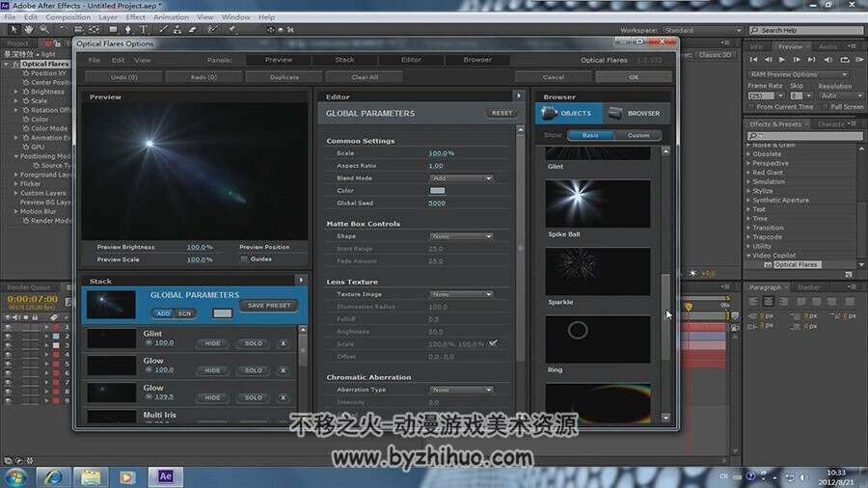Screen dimensions: 868x488
Task: Click Global Parameters color swatch in Stack
Action: [x=223, y=313]
